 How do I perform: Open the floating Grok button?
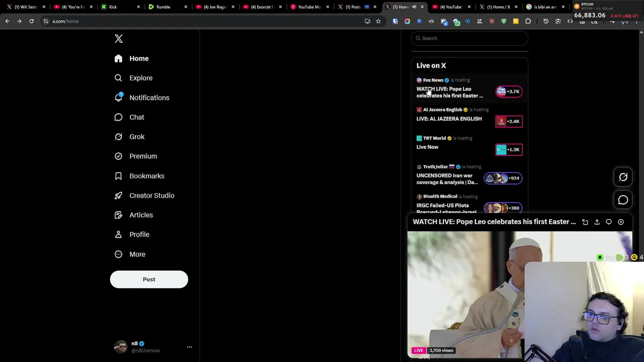[623, 177]
